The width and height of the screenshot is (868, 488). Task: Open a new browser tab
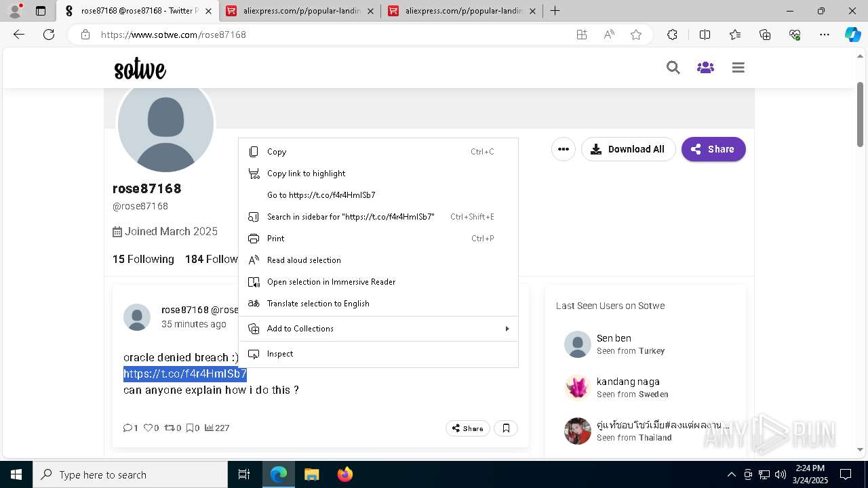click(x=555, y=11)
